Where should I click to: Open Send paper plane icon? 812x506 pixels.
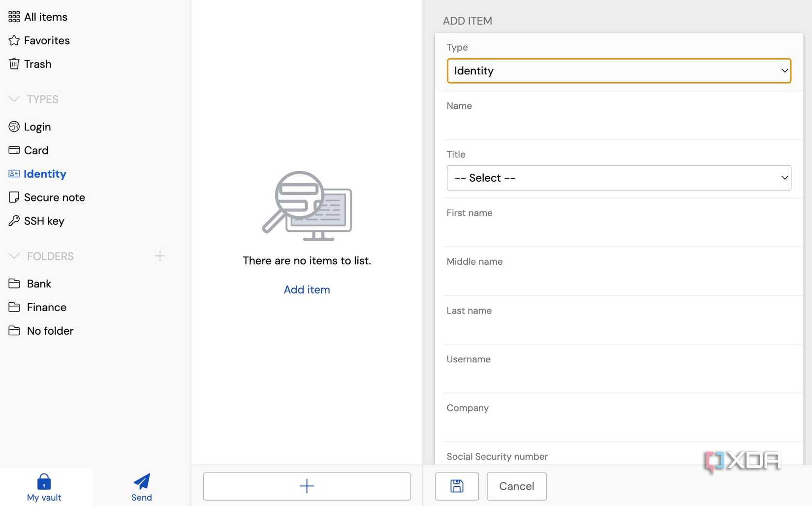[142, 482]
